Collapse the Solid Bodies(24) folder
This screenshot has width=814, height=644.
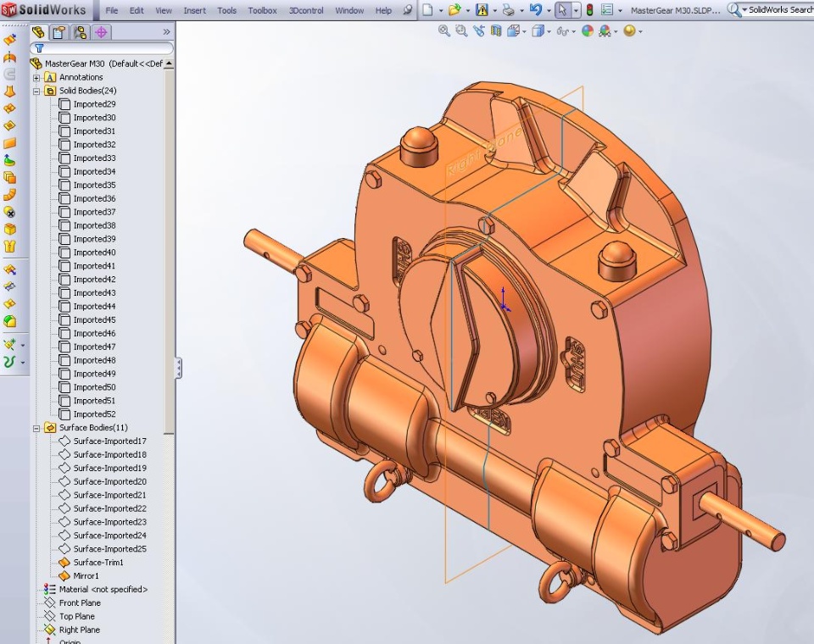36,91
